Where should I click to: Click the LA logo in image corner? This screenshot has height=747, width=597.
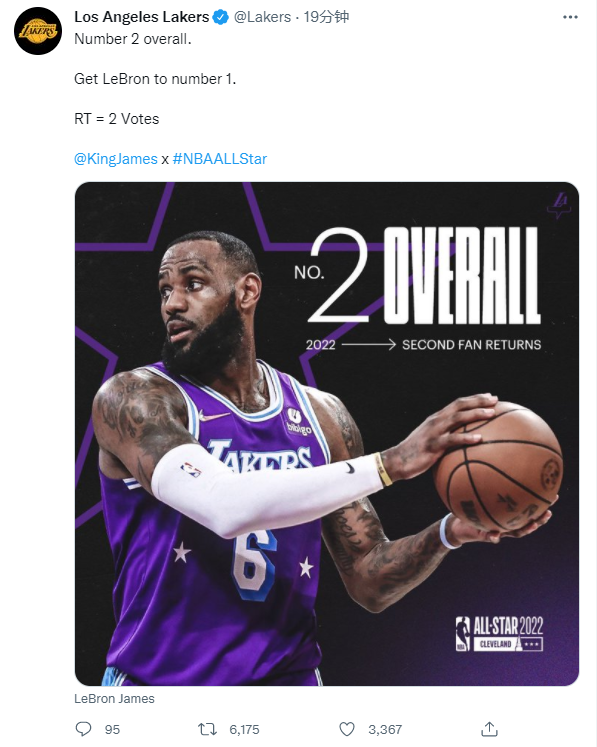559,205
